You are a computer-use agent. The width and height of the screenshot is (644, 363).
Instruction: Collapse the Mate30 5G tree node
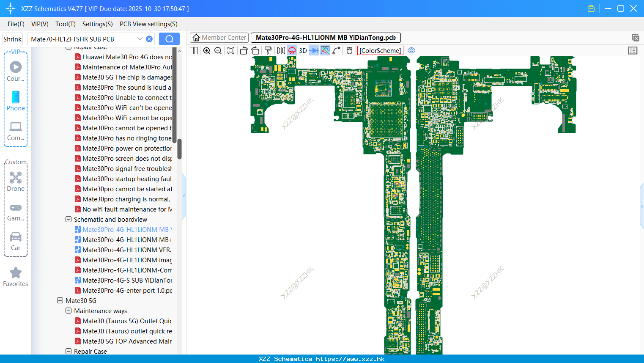point(60,300)
